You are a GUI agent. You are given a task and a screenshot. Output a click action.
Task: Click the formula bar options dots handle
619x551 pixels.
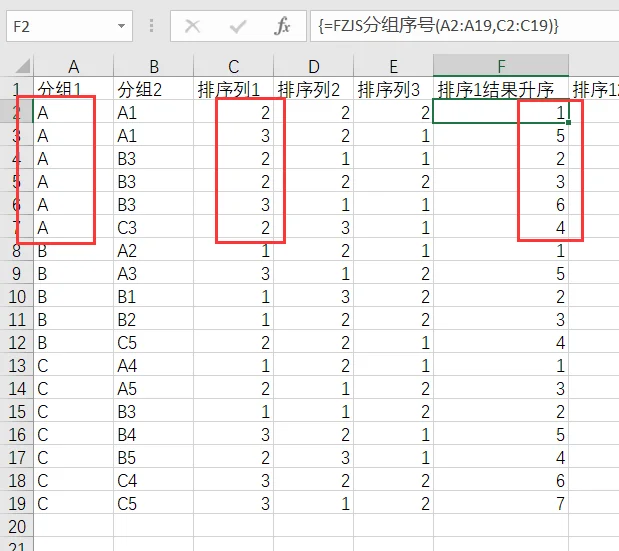click(x=151, y=26)
